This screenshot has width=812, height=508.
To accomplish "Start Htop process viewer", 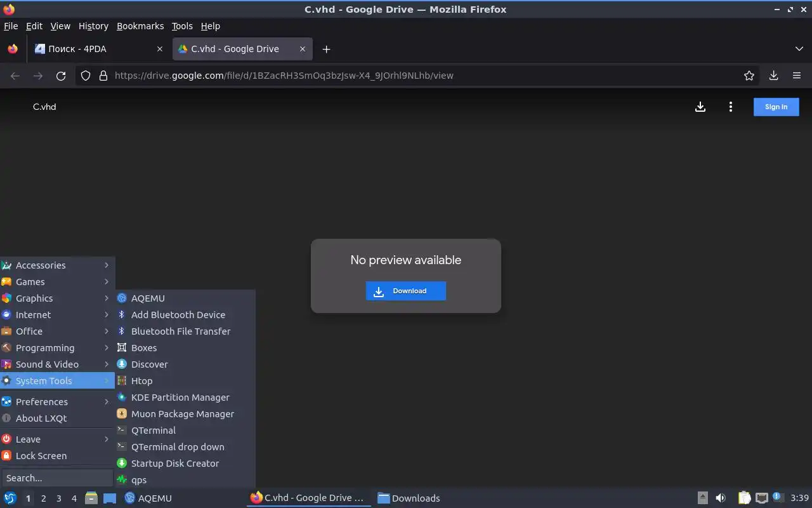I will [185, 381].
